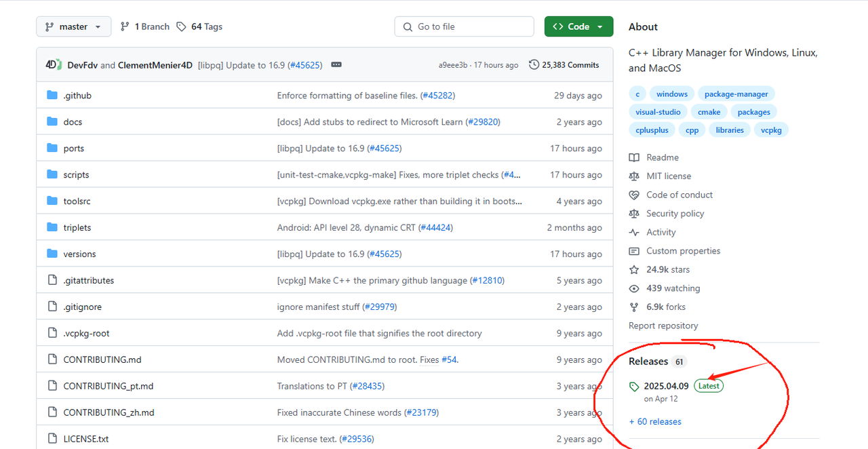
Task: Click the stars star icon
Action: point(634,269)
